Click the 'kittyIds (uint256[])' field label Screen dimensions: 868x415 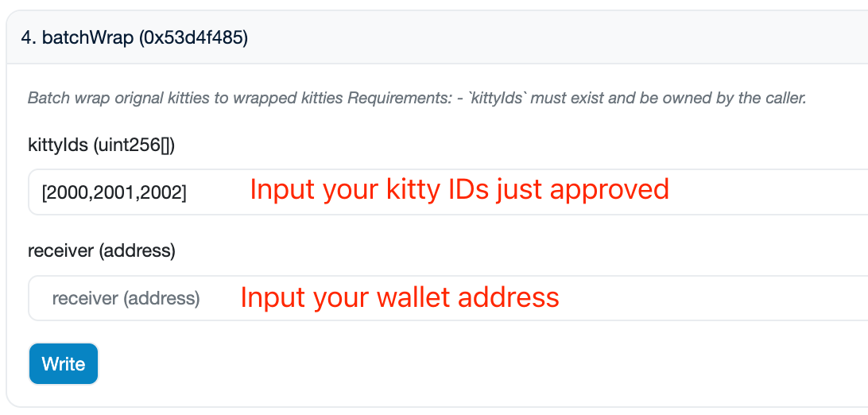point(101,145)
